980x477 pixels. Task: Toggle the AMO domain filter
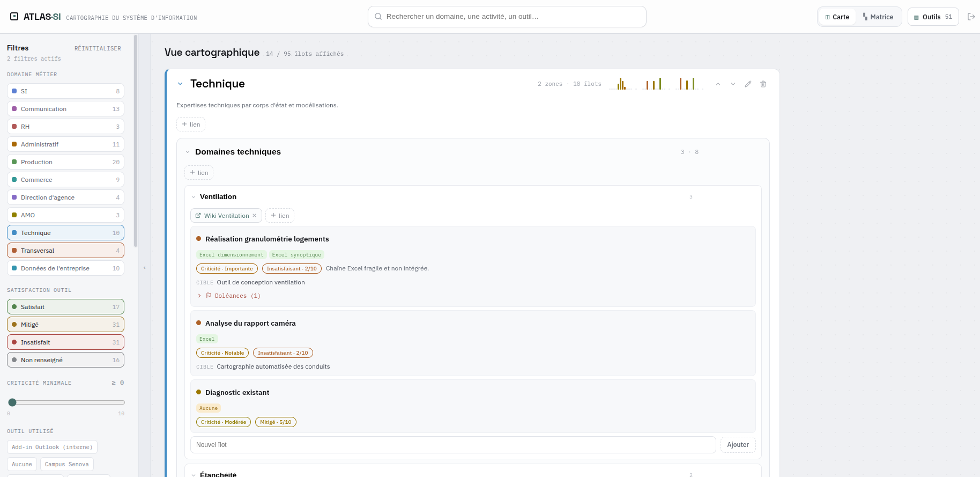pos(65,215)
